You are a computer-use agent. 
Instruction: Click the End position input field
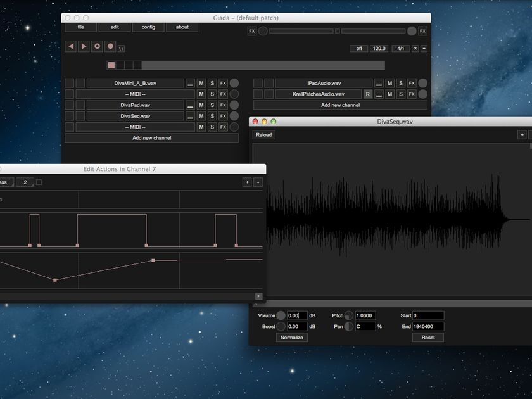429,326
